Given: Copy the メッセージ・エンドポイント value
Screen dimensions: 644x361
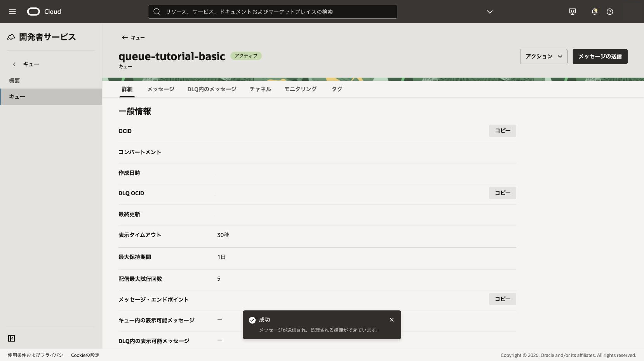Looking at the screenshot, I should tap(503, 299).
